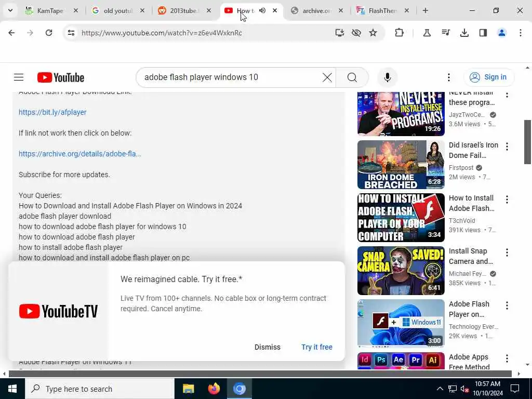Open options for Adobe Flash Player on video

pyautogui.click(x=507, y=305)
